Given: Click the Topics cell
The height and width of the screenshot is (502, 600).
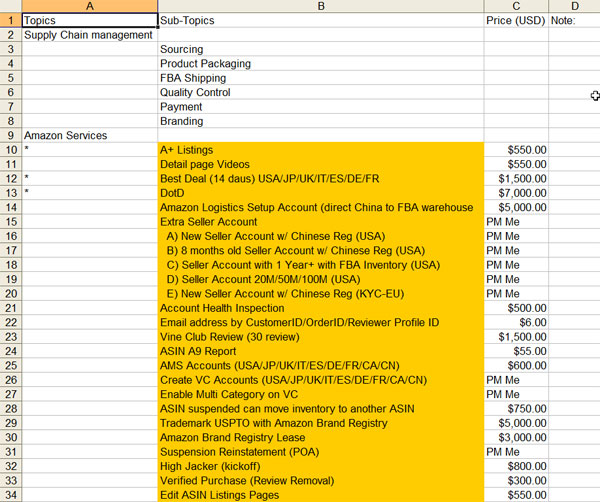Looking at the screenshot, I should 89,20.
